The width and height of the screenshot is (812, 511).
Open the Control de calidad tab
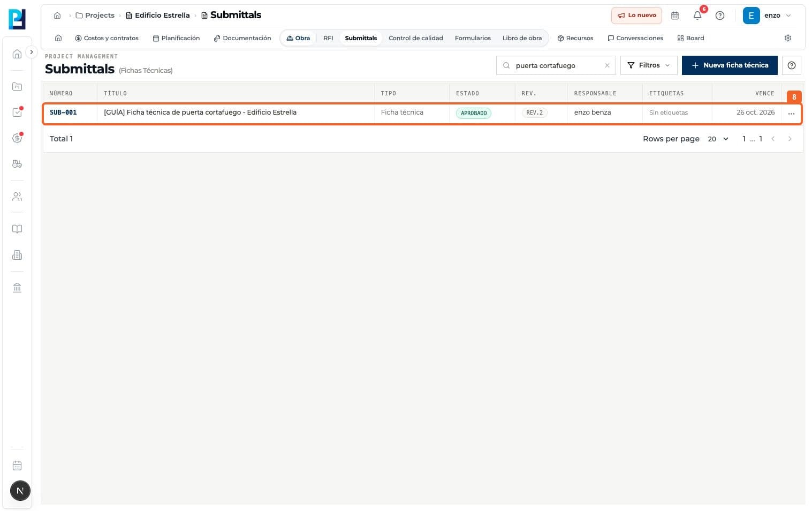click(415, 38)
